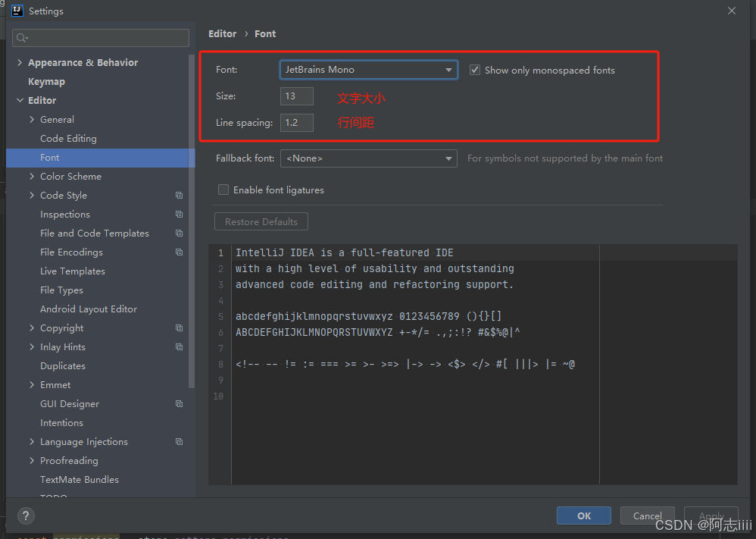Click the IntelliJ logo in the title bar
The image size is (756, 539).
click(x=17, y=11)
